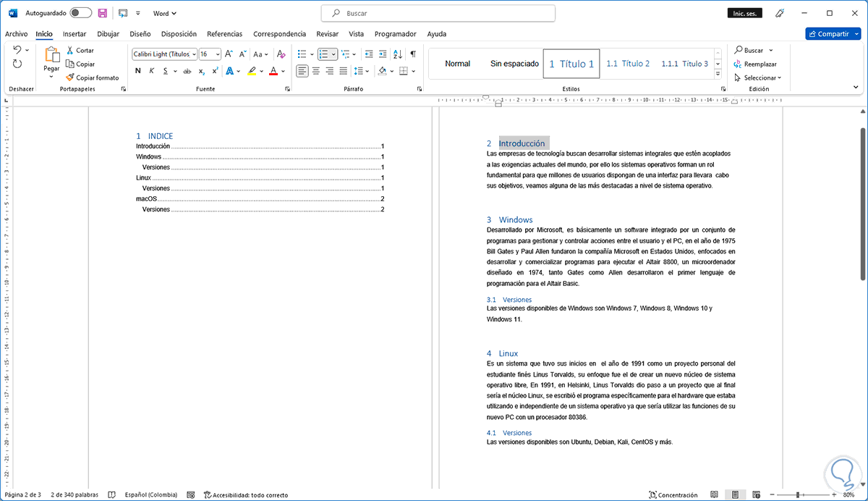Click the Buscar search field in the title bar

[x=438, y=13]
